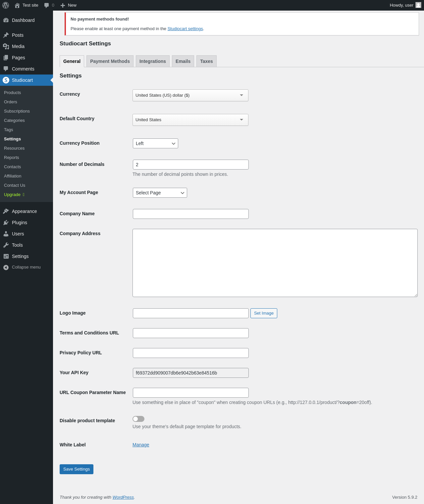Click the Studiocart S logo icon
Viewport: 424px width, 504px height.
click(6, 80)
